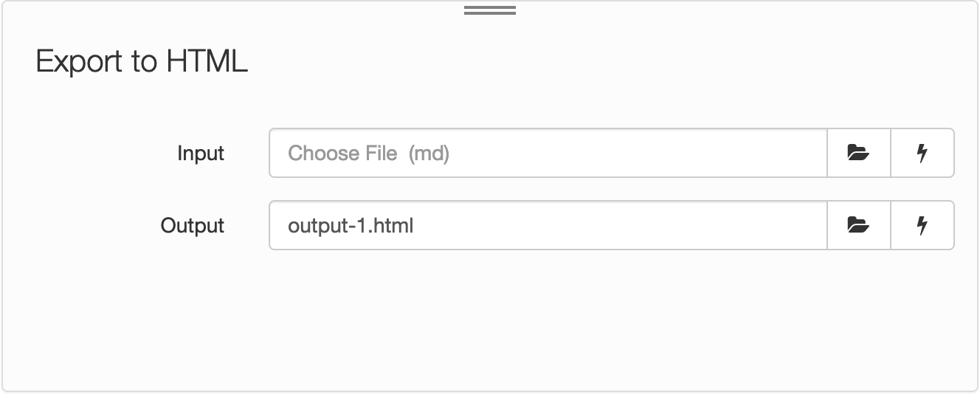The height and width of the screenshot is (395, 980).
Task: Grab the panel drag handle at top
Action: coord(490,10)
